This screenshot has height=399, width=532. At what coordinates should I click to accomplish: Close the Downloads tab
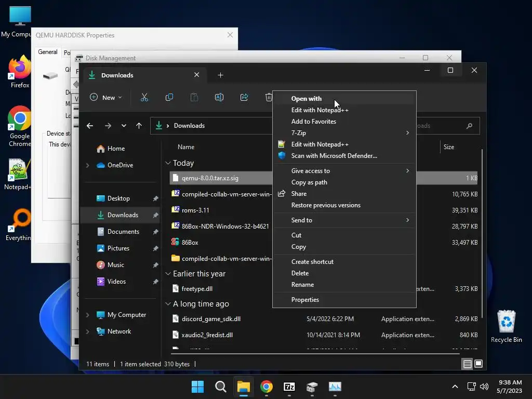(196, 75)
